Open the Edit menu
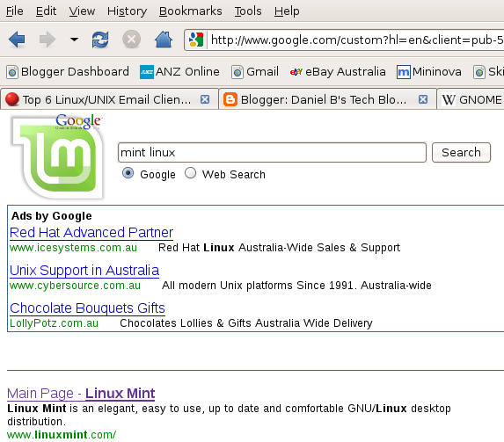Screen dimensions: 504x442 pyautogui.click(x=46, y=11)
